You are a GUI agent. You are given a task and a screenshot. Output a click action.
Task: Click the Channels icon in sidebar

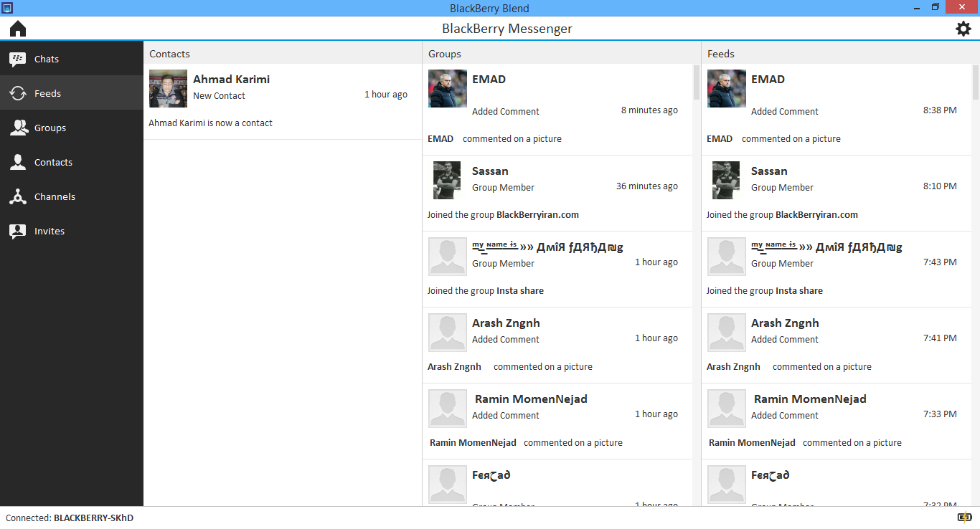point(18,196)
